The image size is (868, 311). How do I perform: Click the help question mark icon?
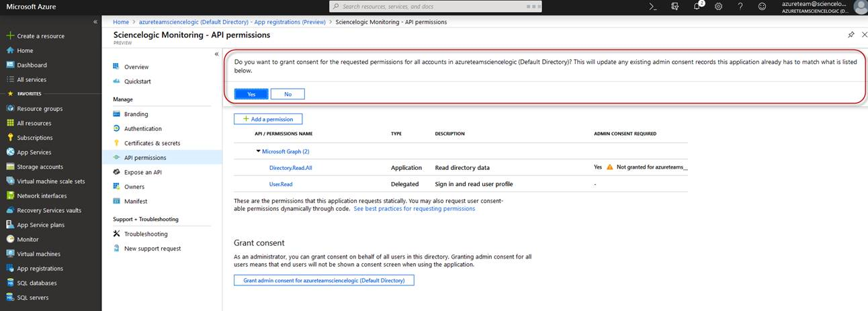point(740,6)
